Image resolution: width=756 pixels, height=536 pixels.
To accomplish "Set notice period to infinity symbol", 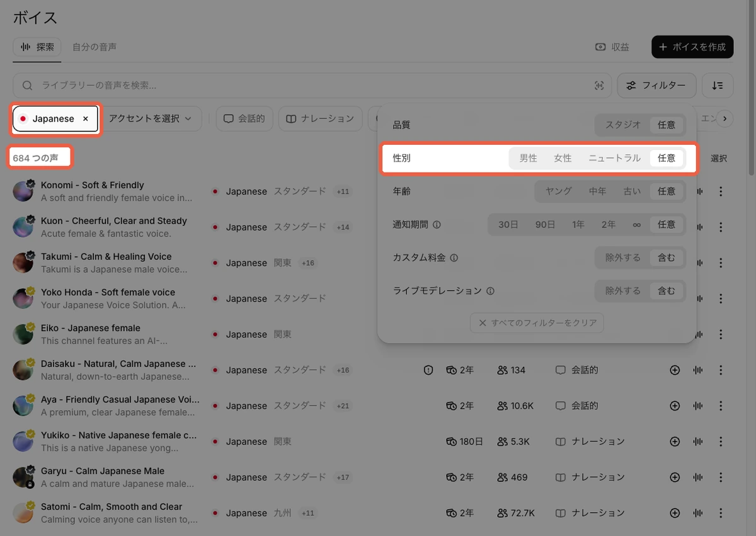I will point(636,224).
